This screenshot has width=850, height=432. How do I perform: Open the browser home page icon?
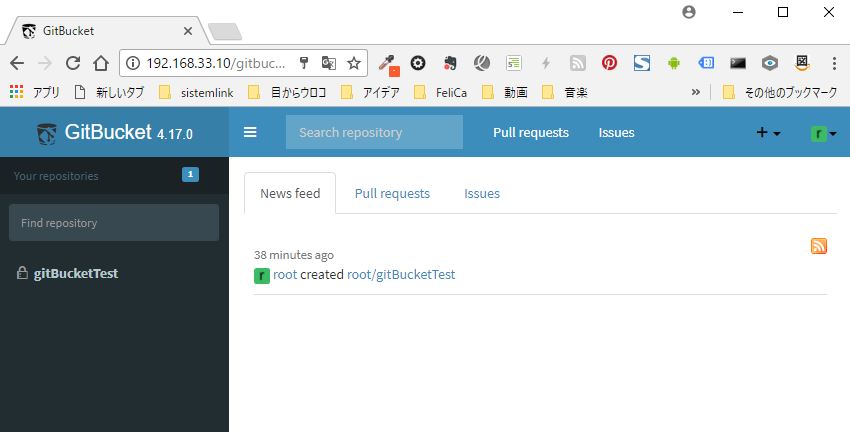tap(101, 63)
